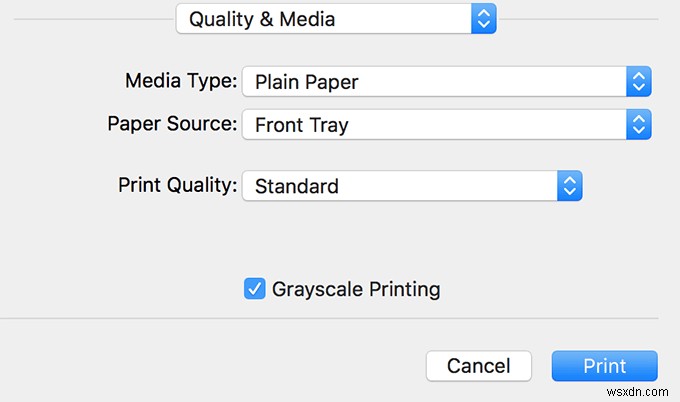Select the 'Standard' quality text
The height and width of the screenshot is (402, 680).
[297, 186]
